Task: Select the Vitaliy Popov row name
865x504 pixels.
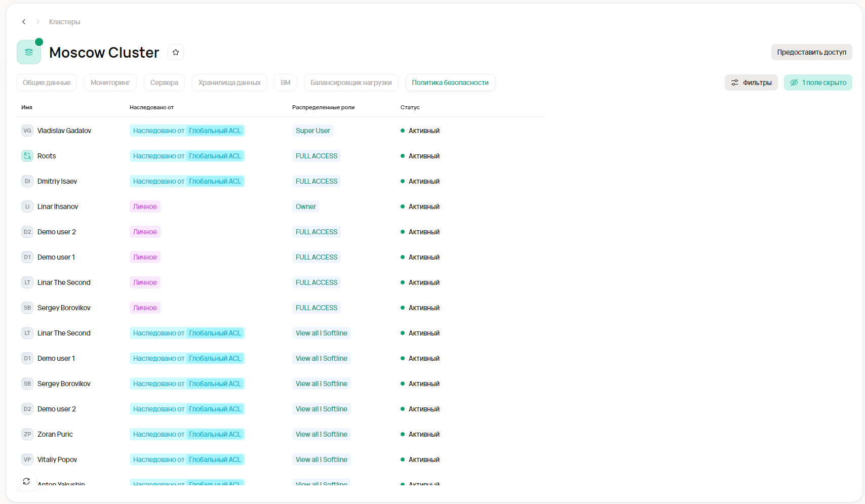Action: coord(57,459)
